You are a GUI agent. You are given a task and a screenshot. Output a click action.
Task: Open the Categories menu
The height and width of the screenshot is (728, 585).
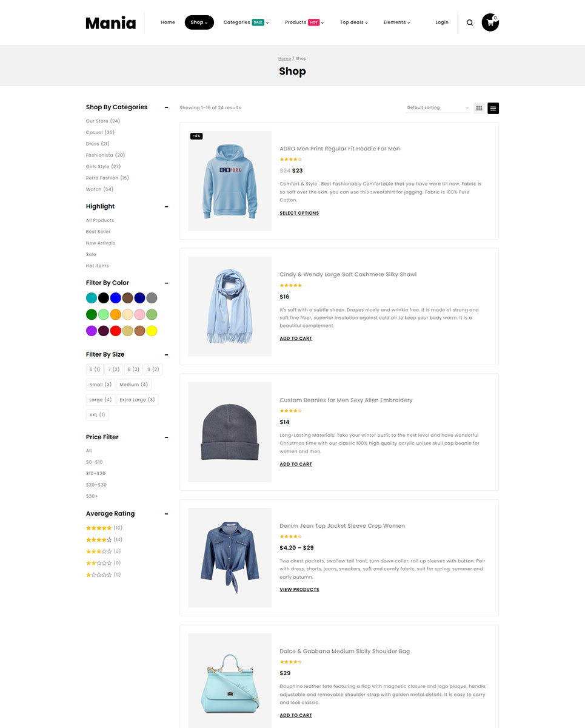pyautogui.click(x=246, y=22)
